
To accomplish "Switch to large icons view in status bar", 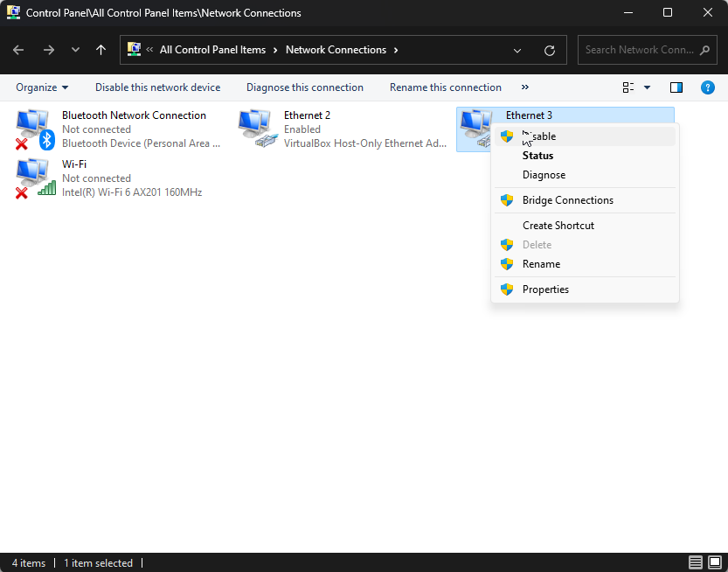I will (714, 562).
